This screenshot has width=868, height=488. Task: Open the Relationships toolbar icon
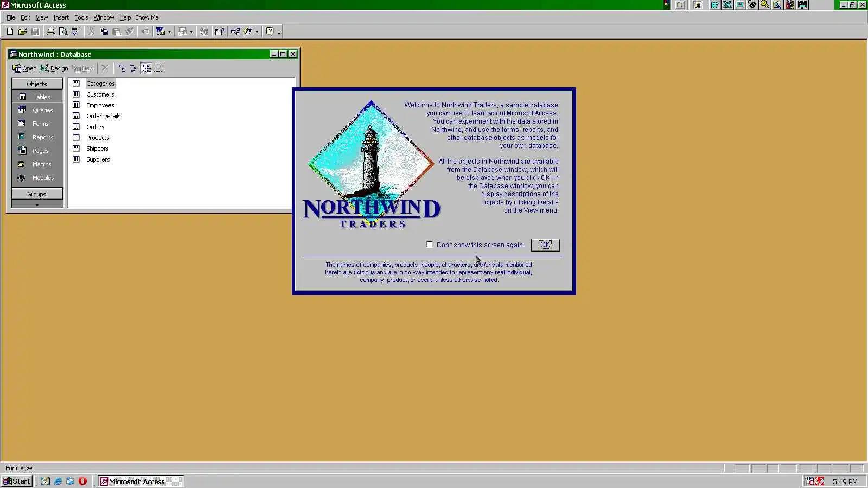235,31
